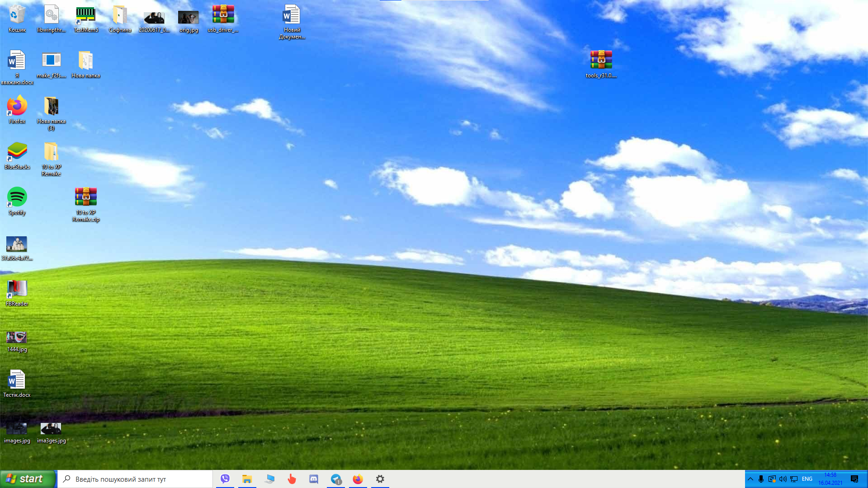
Task: Select the usb_driver_... archive icon
Action: click(x=223, y=19)
